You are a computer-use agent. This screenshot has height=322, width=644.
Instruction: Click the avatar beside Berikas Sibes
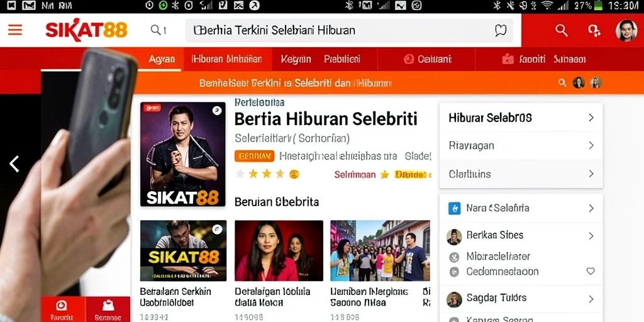coord(454,237)
